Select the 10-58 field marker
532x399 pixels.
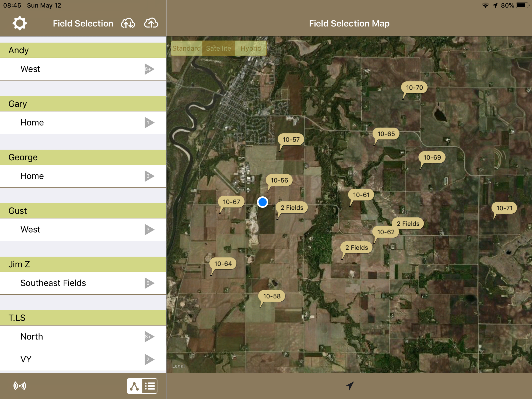271,296
